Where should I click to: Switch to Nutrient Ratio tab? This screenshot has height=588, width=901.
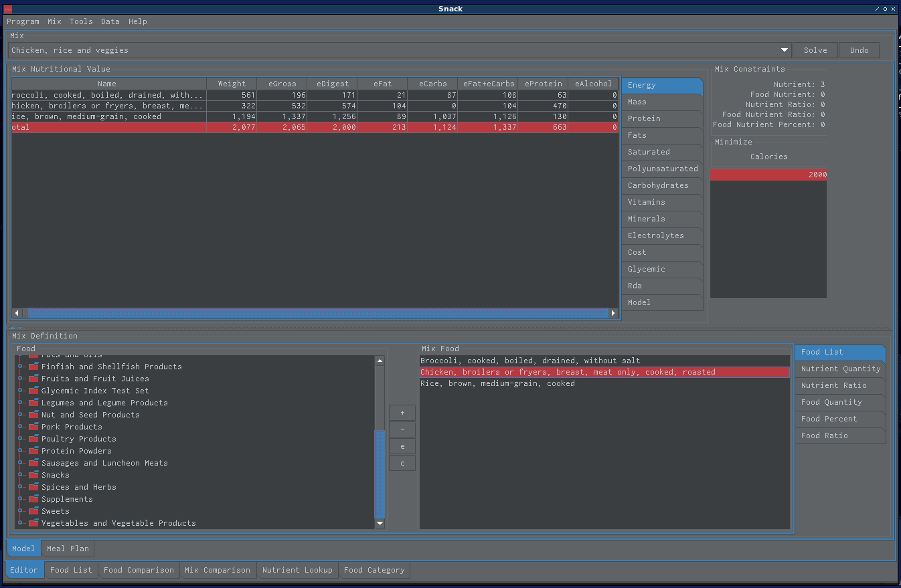(840, 386)
